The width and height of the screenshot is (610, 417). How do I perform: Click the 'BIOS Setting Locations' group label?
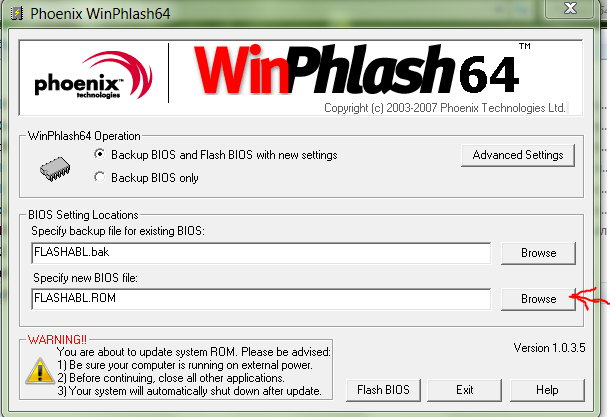pos(83,215)
